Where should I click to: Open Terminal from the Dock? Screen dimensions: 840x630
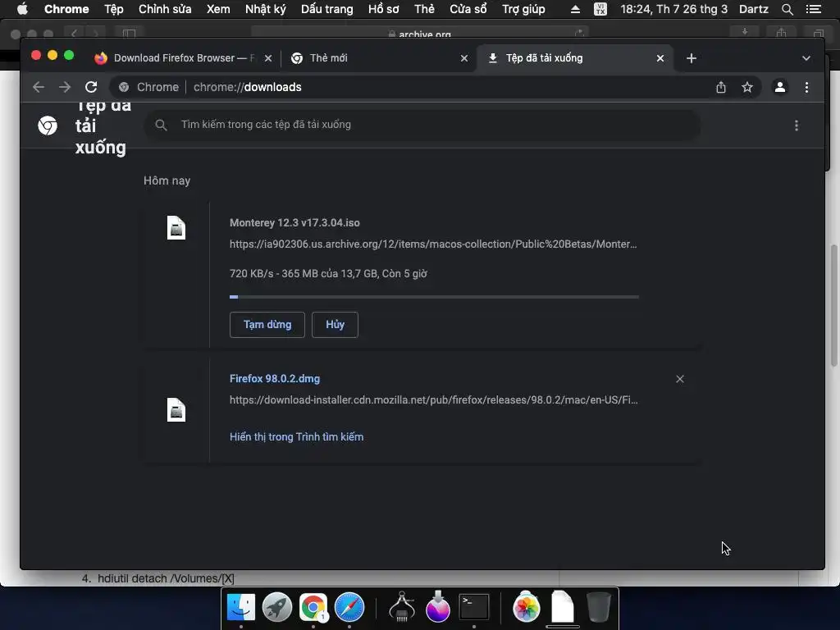[474, 607]
